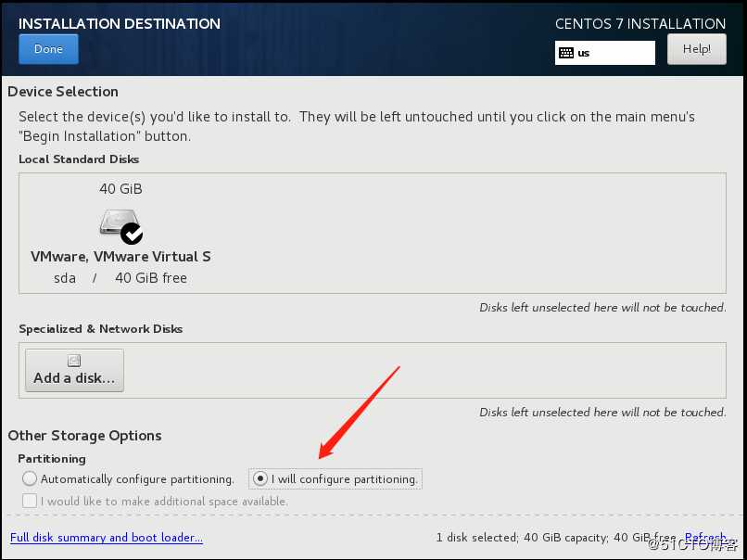Image resolution: width=747 pixels, height=560 pixels.
Task: Click the Partitioning label
Action: pyautogui.click(x=52, y=459)
